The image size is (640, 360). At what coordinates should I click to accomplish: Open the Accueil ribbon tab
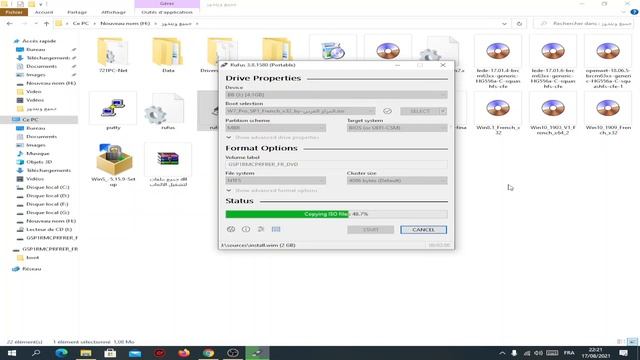tap(44, 12)
